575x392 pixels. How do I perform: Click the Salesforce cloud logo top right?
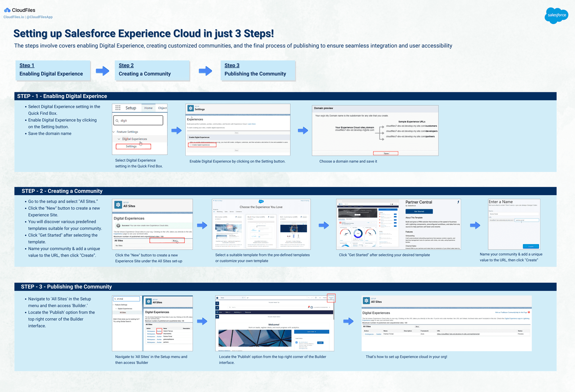tap(556, 15)
